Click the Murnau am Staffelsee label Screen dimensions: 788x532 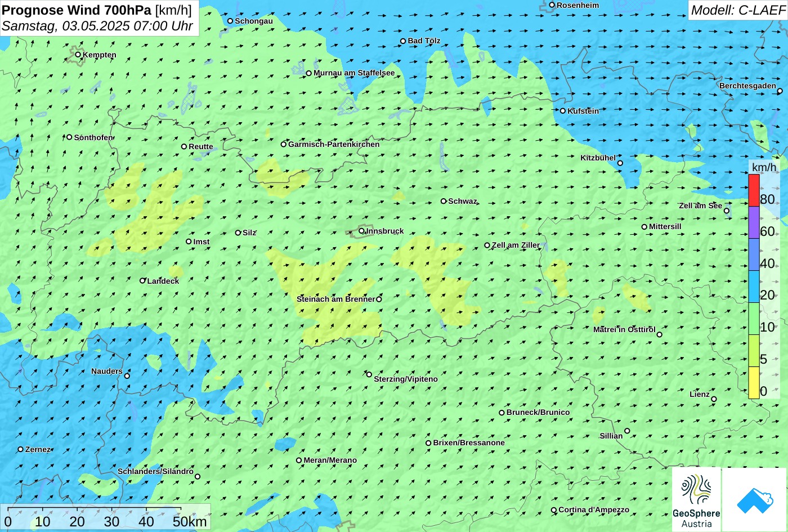pyautogui.click(x=354, y=73)
